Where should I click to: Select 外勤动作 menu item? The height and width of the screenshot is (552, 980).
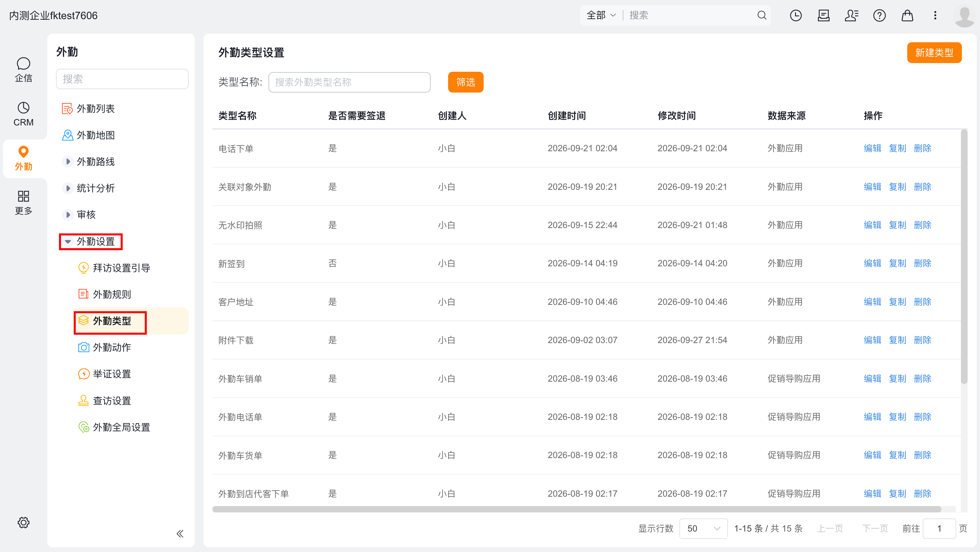pyautogui.click(x=105, y=347)
